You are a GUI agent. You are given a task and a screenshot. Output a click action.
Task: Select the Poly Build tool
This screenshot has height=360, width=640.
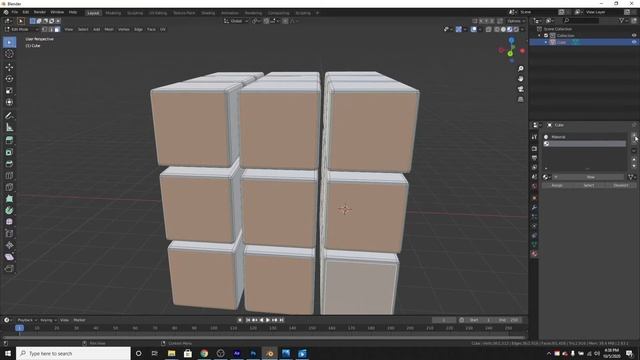click(x=9, y=199)
